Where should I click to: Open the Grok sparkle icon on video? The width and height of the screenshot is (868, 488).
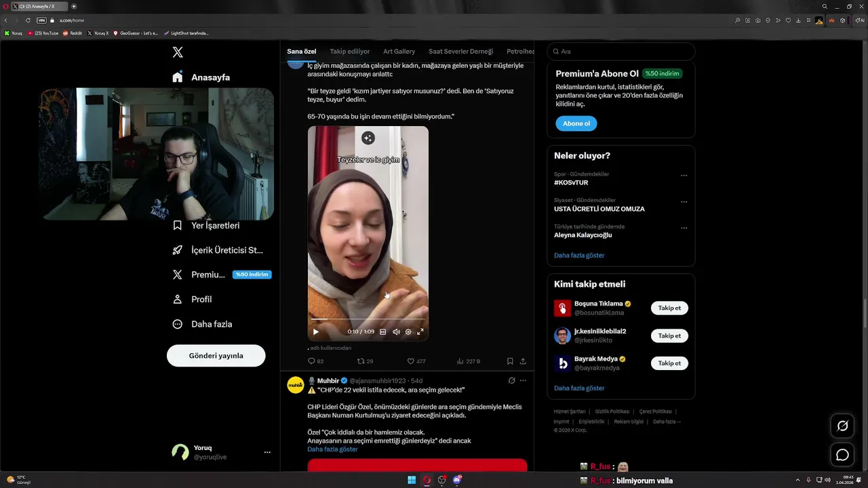click(x=368, y=138)
